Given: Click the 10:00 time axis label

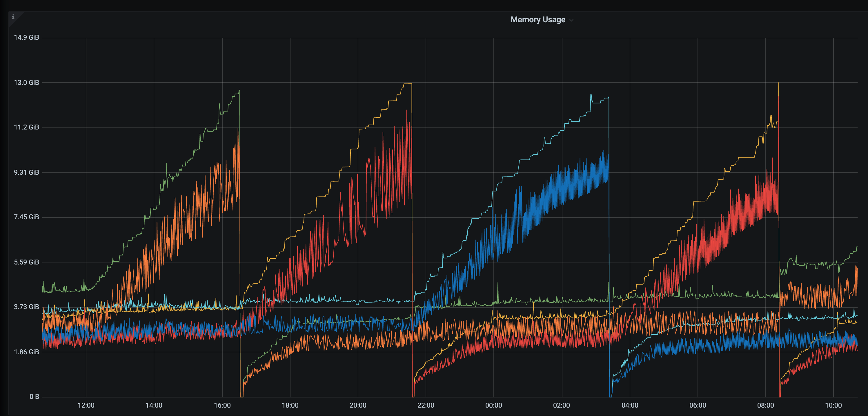Looking at the screenshot, I should [x=833, y=405].
